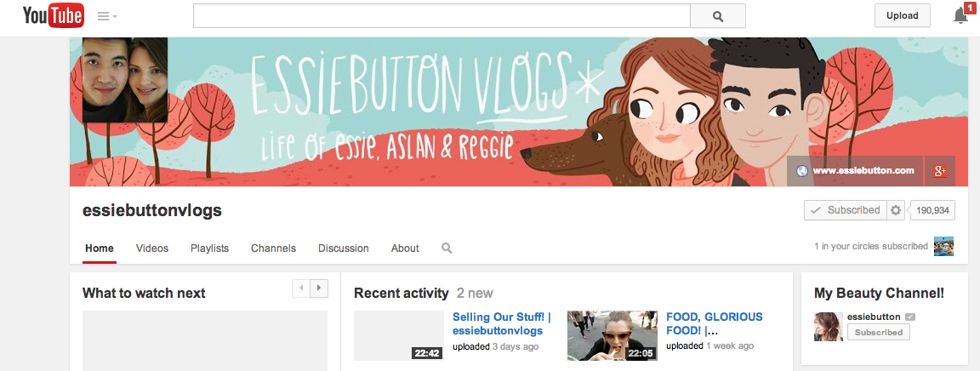Toggle the Subscribed button for essiebuttonvlogs
This screenshot has width=980, height=371.
point(846,210)
